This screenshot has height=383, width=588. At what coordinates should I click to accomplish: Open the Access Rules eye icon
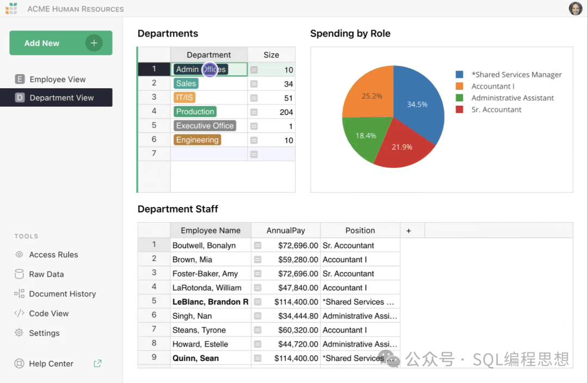tap(19, 254)
